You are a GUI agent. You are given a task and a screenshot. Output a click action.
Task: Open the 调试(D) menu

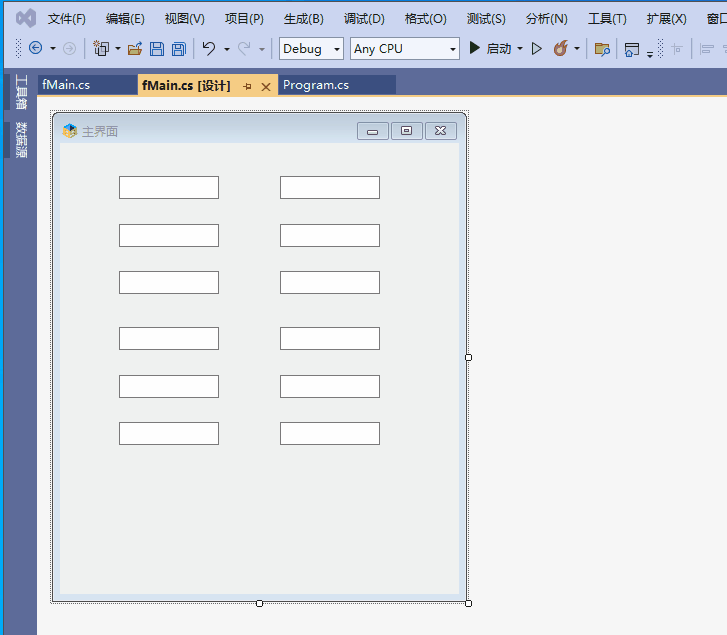pyautogui.click(x=364, y=19)
